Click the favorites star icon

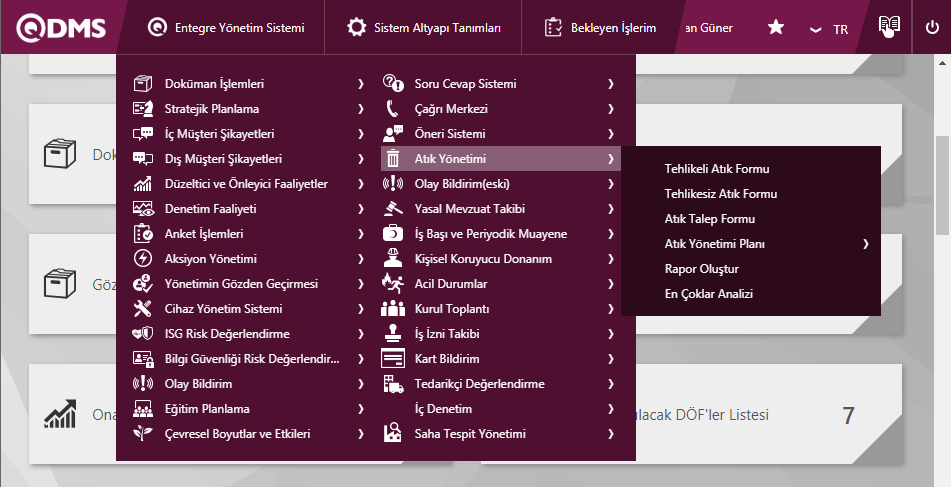pos(776,28)
